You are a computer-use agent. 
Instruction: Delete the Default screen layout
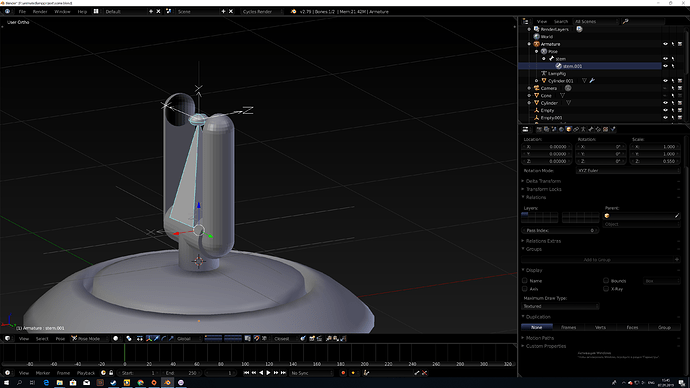[x=158, y=11]
